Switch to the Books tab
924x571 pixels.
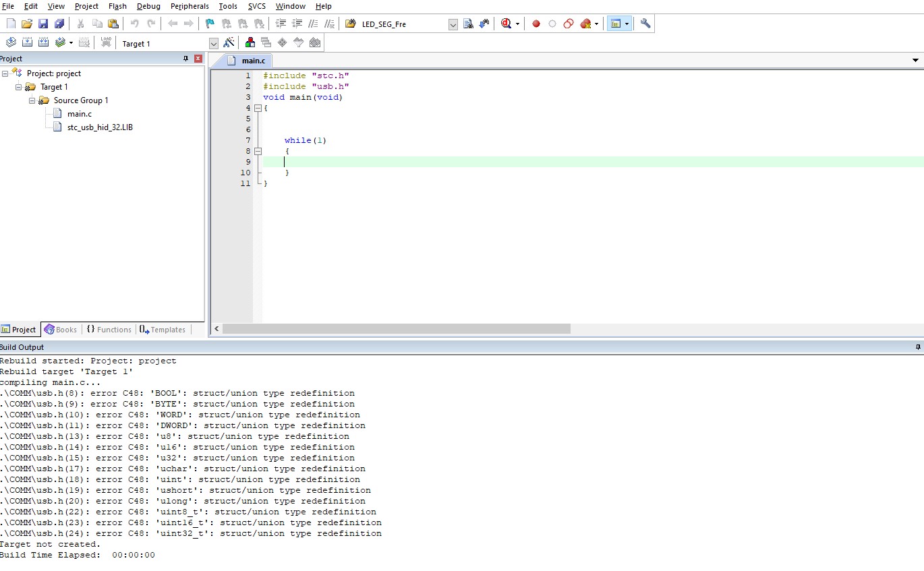click(60, 330)
